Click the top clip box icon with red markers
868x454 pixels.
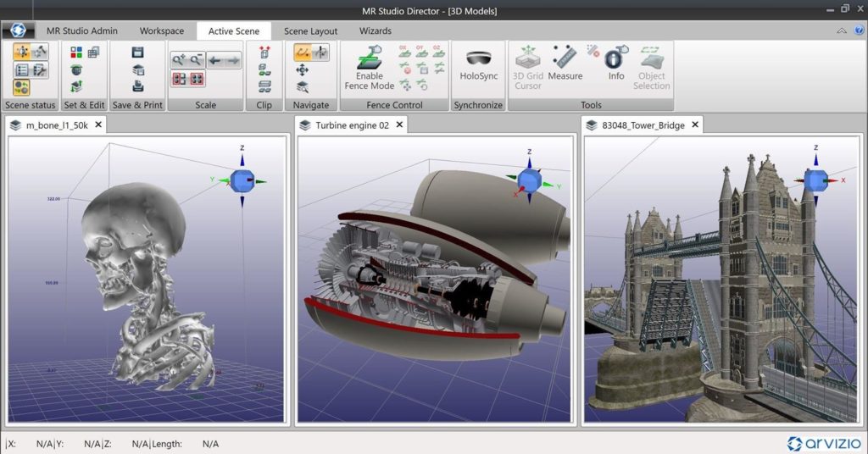264,52
